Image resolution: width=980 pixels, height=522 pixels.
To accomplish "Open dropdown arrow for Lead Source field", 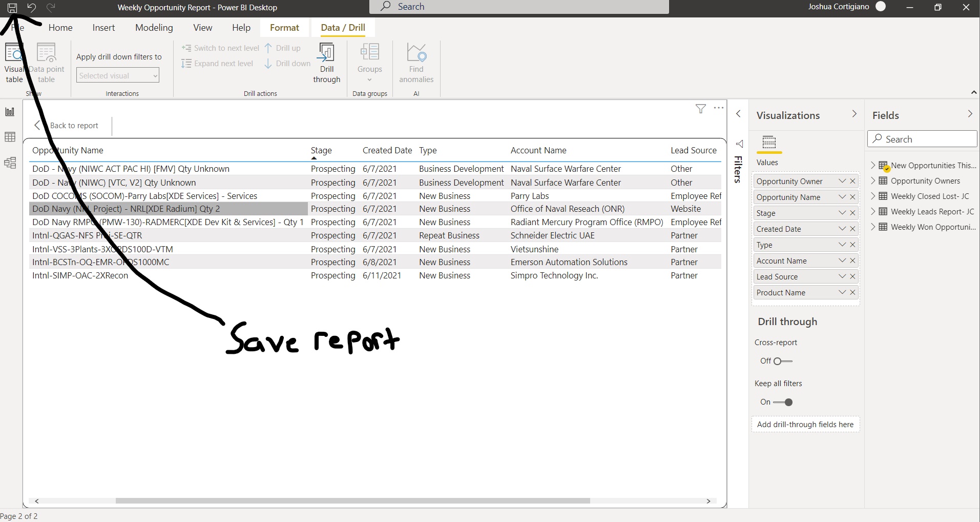I will pos(842,276).
